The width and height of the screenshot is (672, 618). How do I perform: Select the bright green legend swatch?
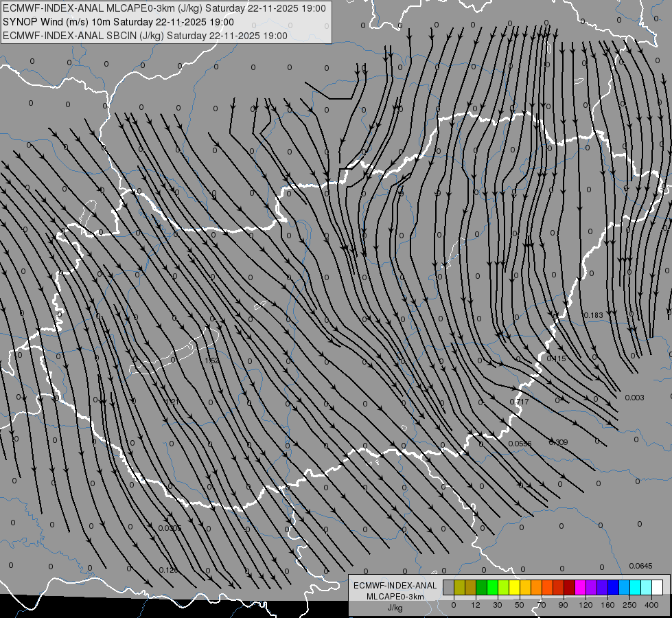(492, 587)
